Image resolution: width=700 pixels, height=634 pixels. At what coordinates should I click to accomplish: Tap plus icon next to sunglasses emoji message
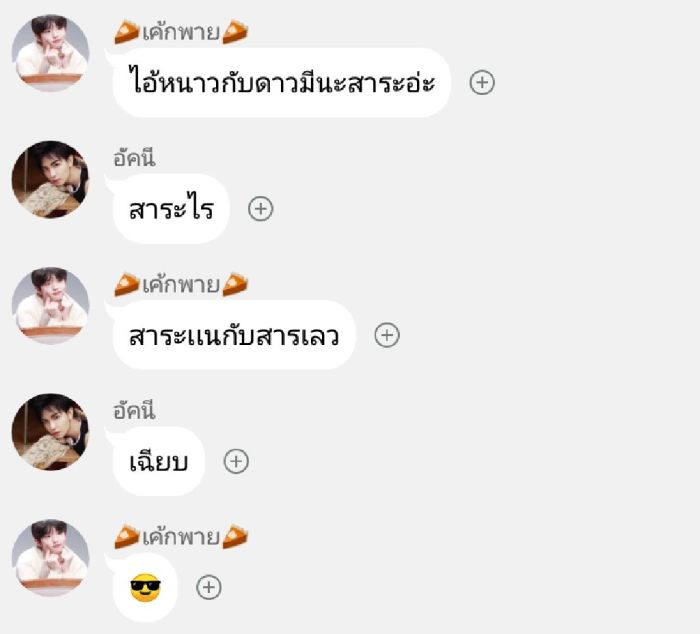209,587
